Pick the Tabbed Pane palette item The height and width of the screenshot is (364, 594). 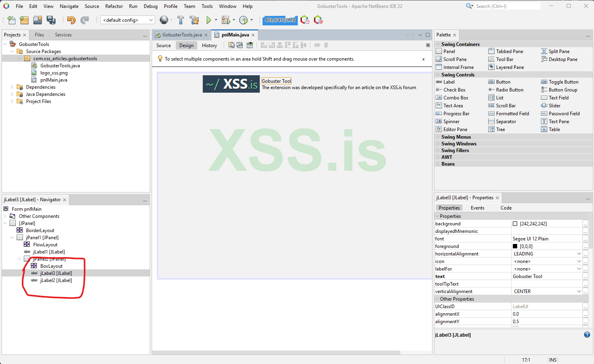point(506,51)
